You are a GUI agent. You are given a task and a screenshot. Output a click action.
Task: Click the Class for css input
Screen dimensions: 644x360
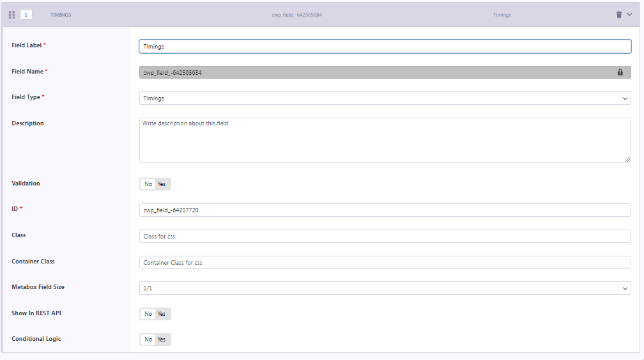(385, 237)
